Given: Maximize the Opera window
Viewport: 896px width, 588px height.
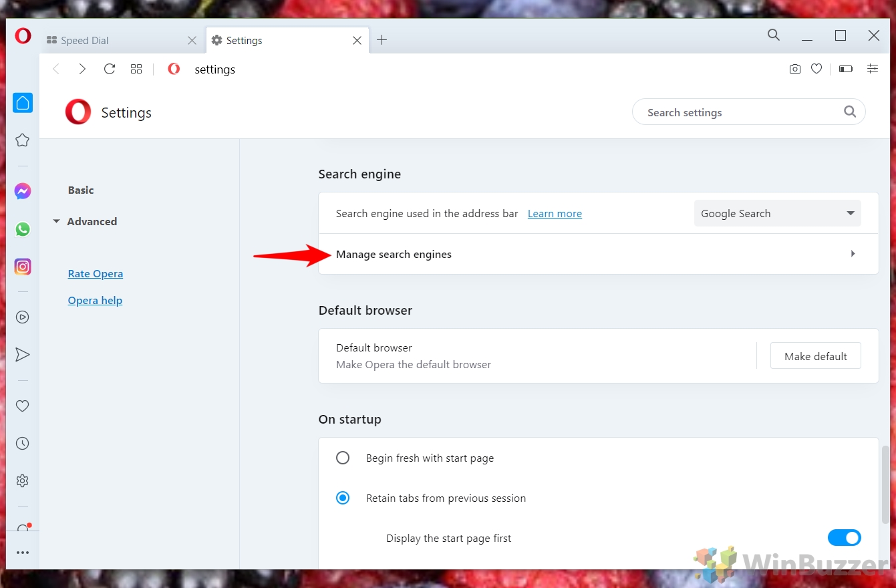Looking at the screenshot, I should pos(841,35).
